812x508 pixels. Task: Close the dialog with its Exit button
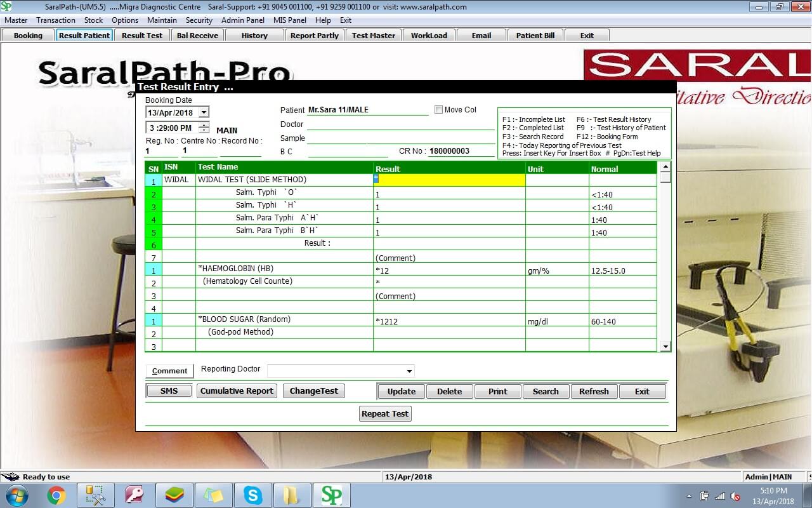642,391
